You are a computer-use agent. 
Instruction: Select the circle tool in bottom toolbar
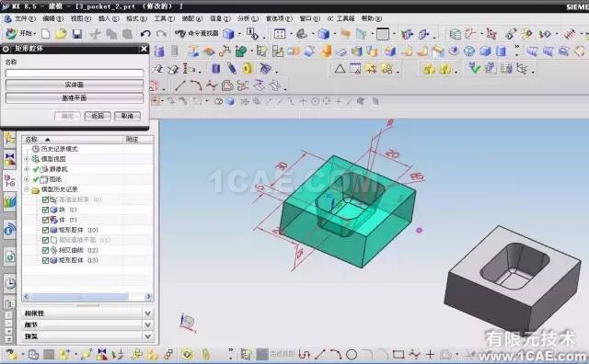click(352, 354)
